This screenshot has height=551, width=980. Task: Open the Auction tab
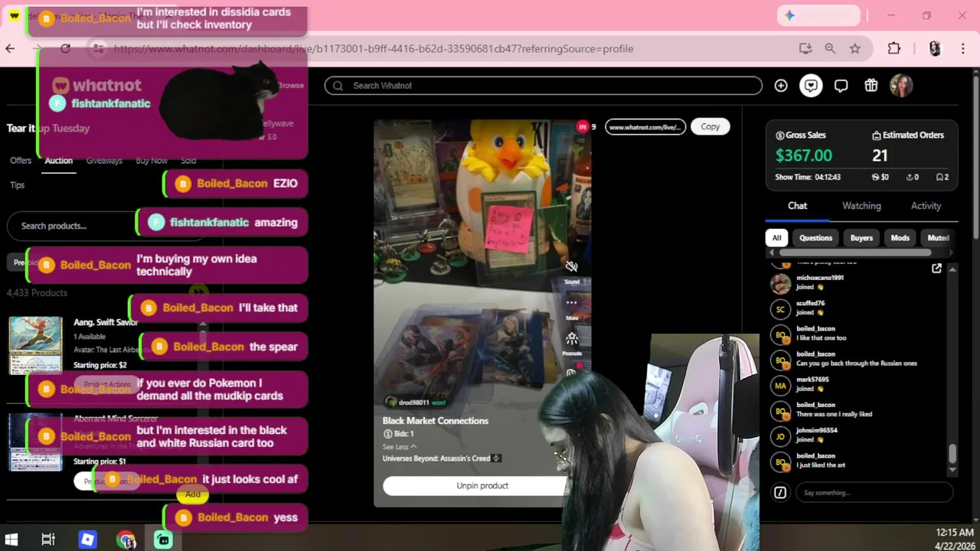(x=58, y=161)
